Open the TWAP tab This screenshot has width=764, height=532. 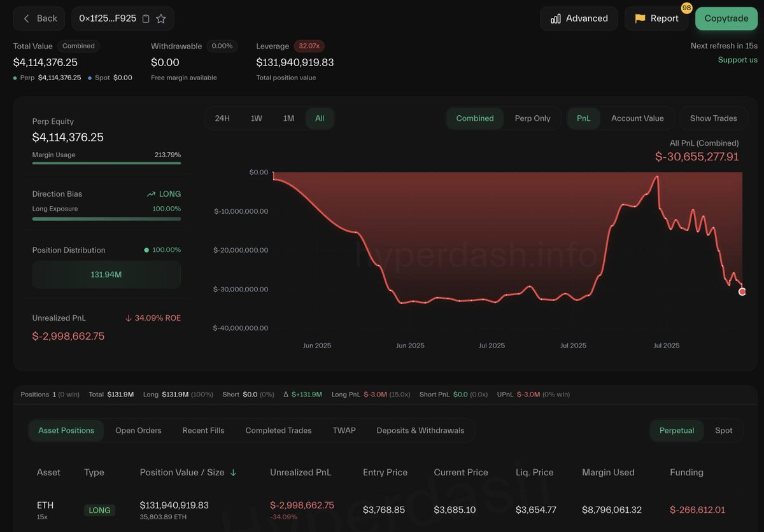pos(344,430)
